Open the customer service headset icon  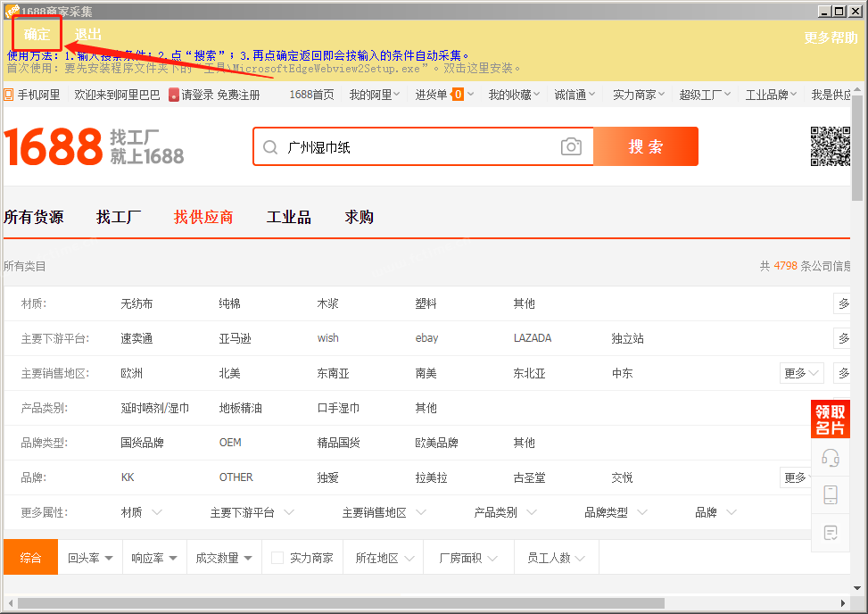click(830, 458)
